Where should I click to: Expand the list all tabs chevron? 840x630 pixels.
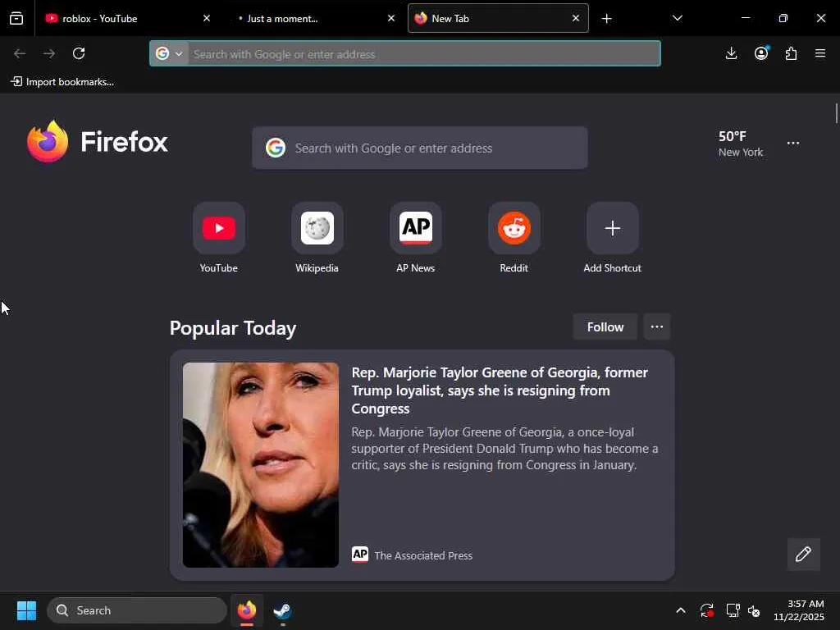coord(677,18)
